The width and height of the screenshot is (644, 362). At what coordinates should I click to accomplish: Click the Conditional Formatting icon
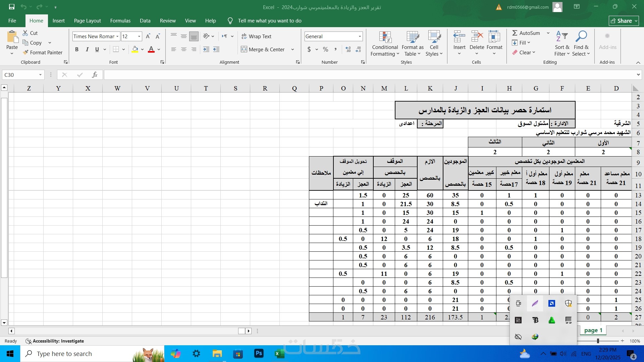(385, 38)
